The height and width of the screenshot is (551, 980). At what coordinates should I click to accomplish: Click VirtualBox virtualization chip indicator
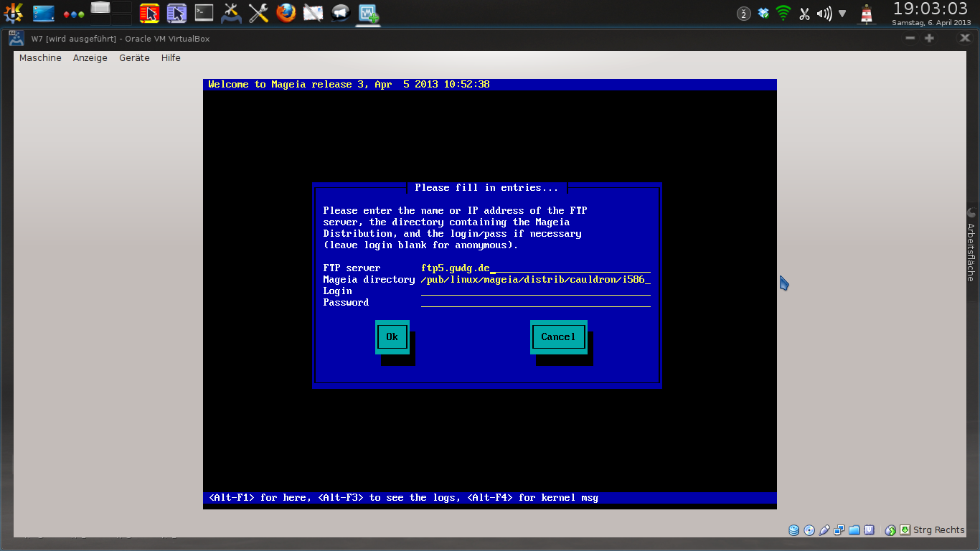pos(870,530)
